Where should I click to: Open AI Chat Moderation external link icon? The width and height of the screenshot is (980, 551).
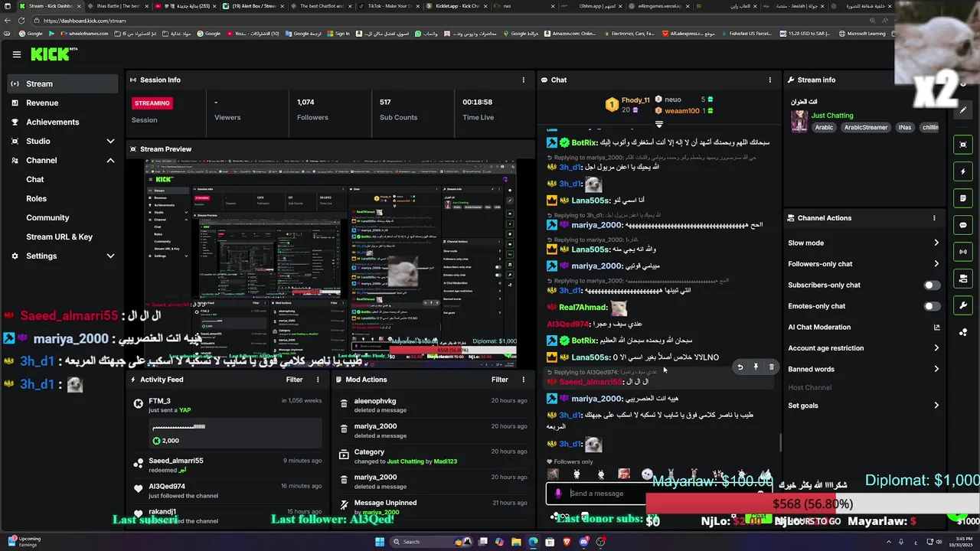[x=936, y=328]
